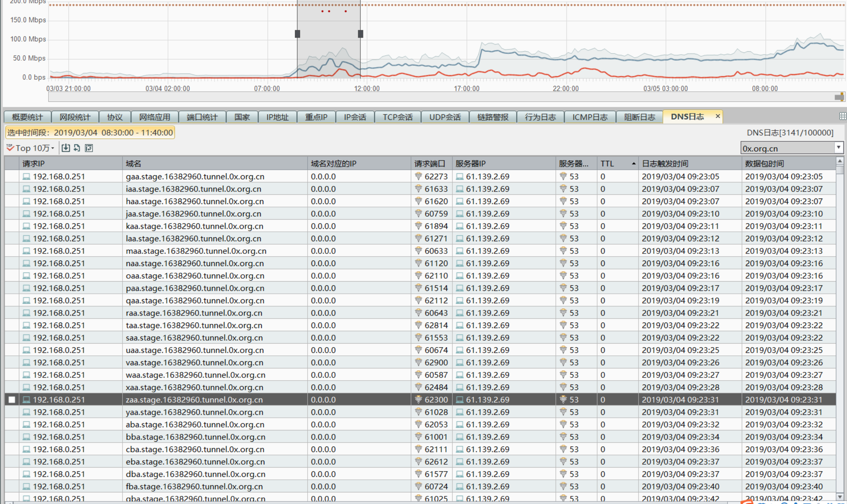Click DNS日志[3141/100000] counter label
847x504 pixels.
coord(790,132)
